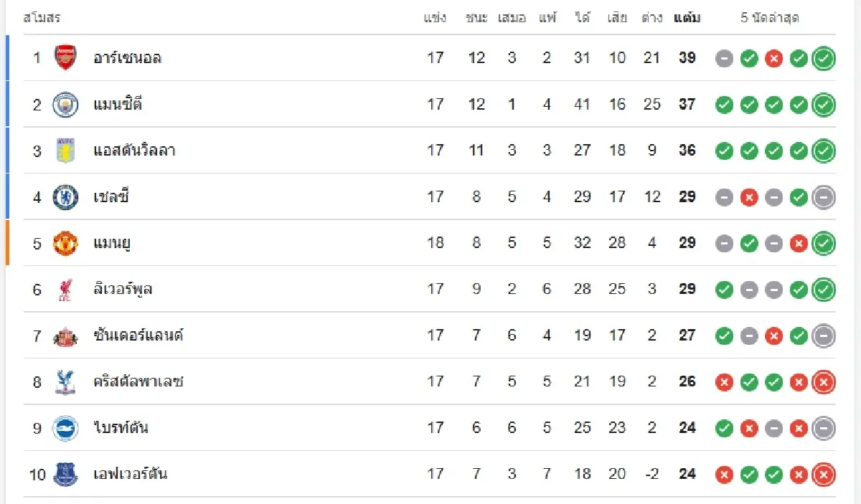Click Brighton's gray draw form circle
This screenshot has width=861, height=504.
[x=773, y=427]
